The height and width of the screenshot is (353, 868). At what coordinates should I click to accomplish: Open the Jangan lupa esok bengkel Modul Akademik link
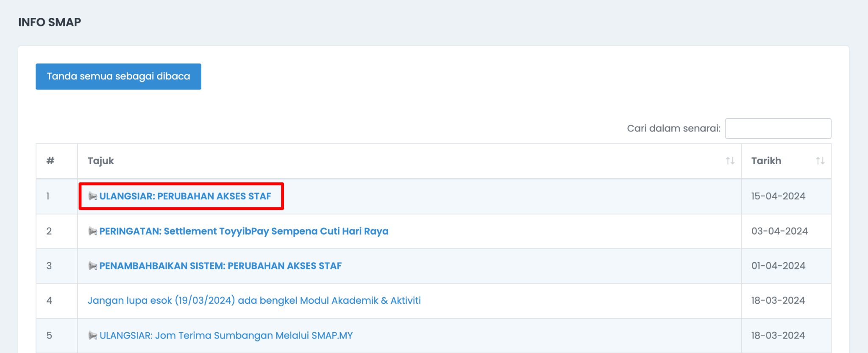254,300
